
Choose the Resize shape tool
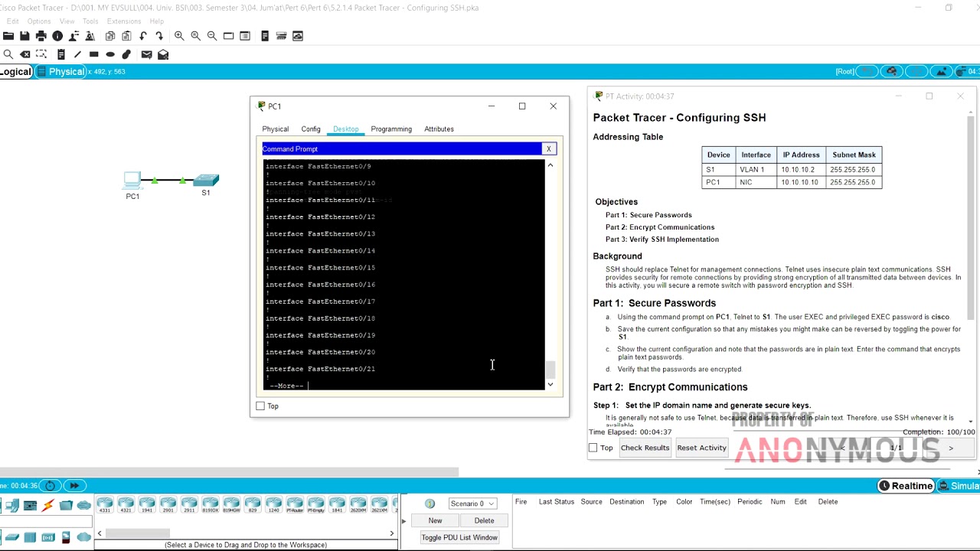coord(41,54)
